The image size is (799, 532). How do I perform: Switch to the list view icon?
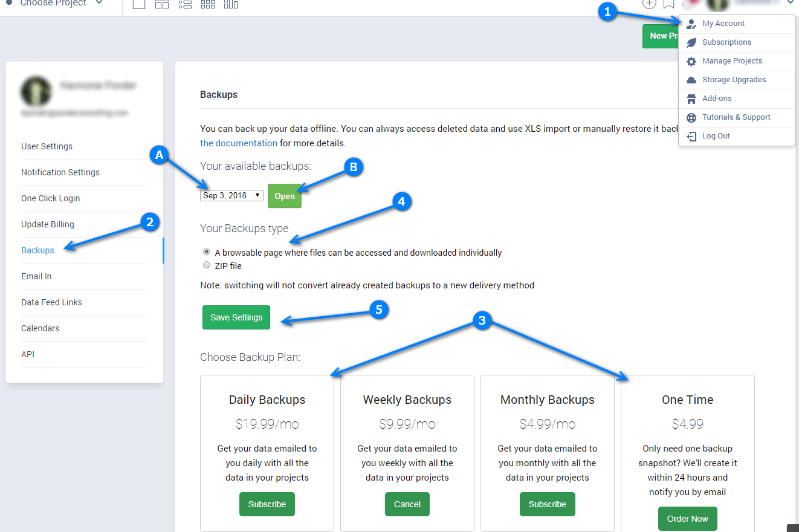186,4
